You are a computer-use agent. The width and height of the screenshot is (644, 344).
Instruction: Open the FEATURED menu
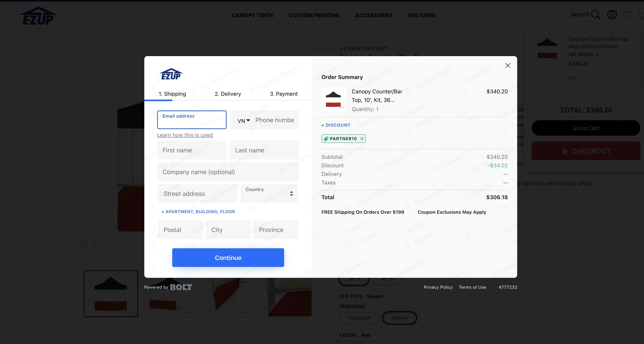tap(421, 15)
